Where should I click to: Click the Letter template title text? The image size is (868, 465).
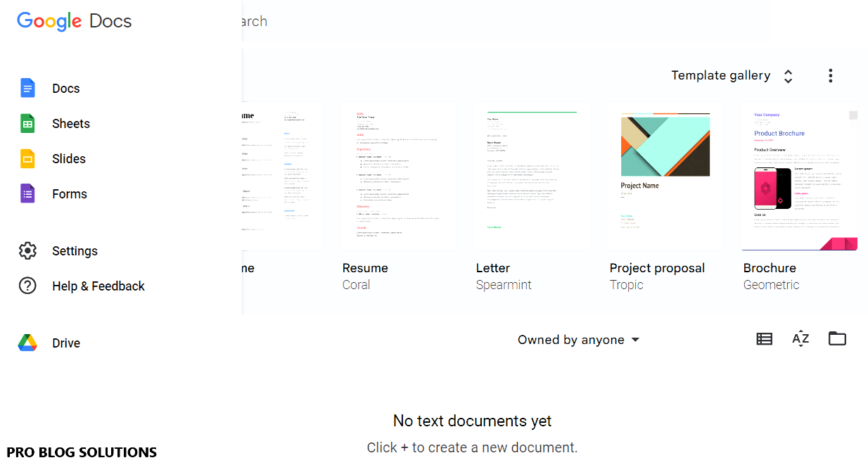[x=493, y=268]
